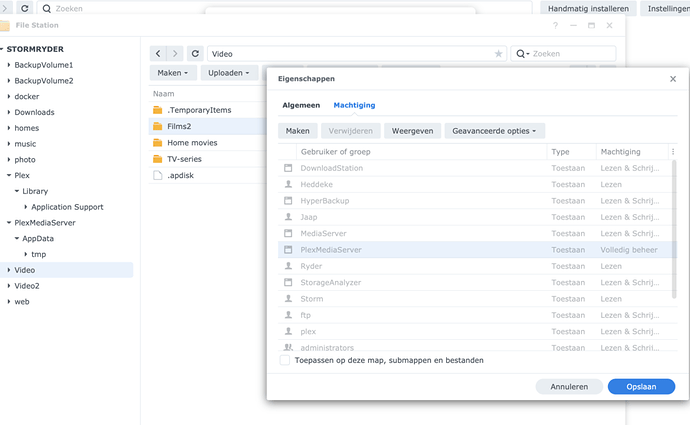690x425 pixels.
Task: Refresh the Video folder listing
Action: [195, 53]
